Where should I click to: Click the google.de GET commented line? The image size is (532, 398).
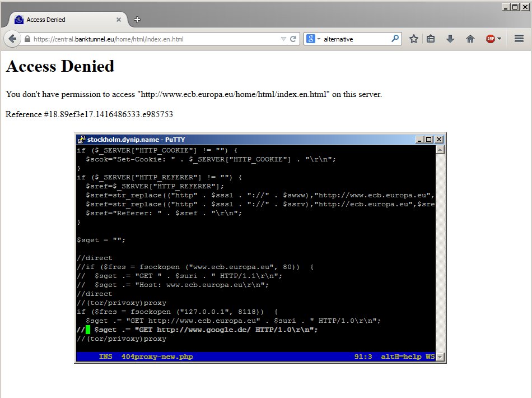click(x=197, y=330)
